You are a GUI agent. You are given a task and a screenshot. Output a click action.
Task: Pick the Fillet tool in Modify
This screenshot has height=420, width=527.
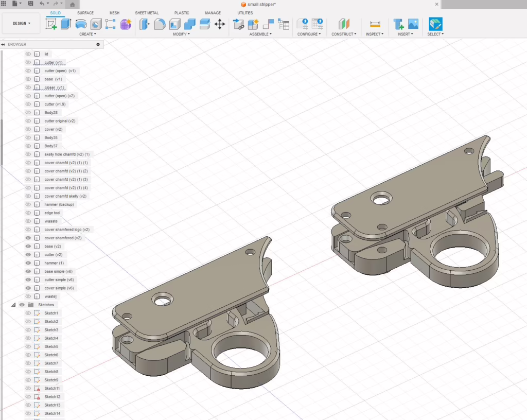coord(160,24)
